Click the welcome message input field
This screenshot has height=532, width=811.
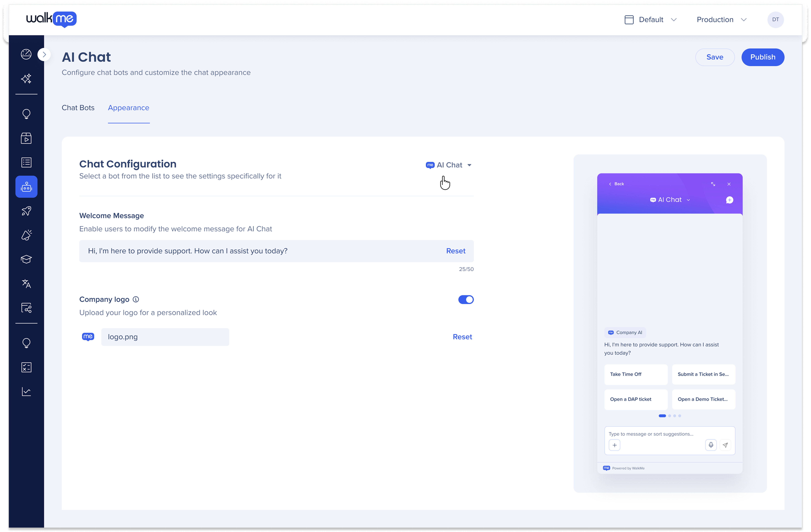coord(276,251)
